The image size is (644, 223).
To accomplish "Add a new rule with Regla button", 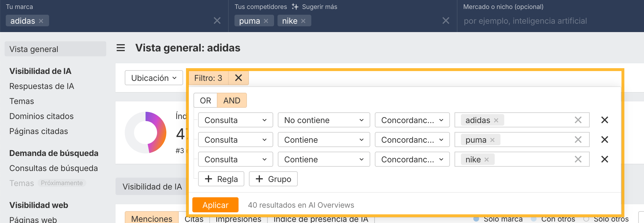I will click(x=221, y=179).
